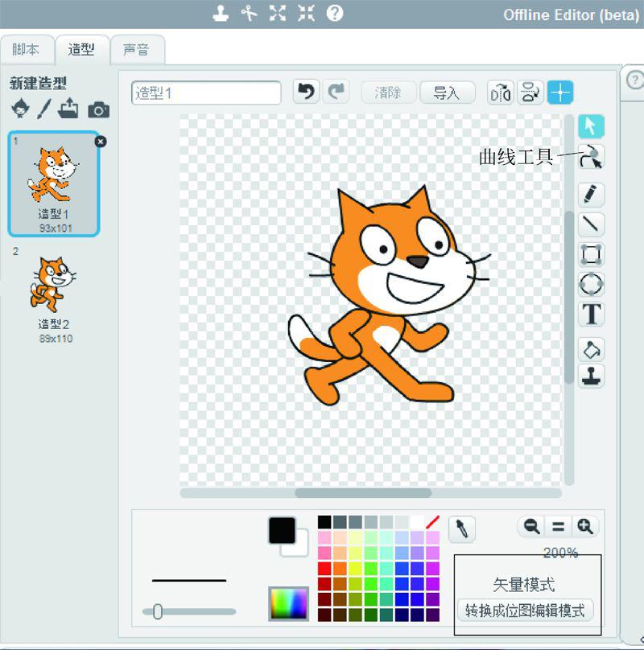
Task: Click the line width slider handle
Action: pyautogui.click(x=158, y=612)
